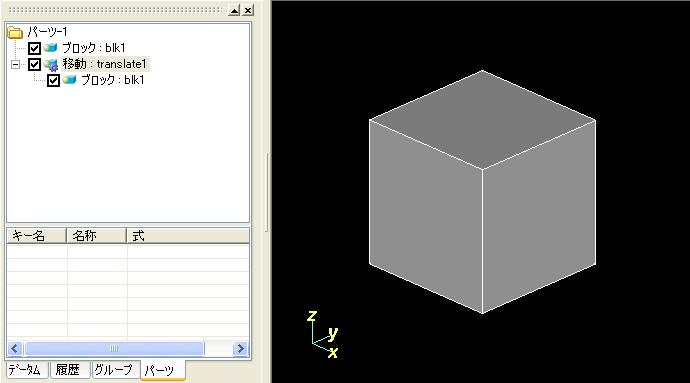
Task: Click the panel pin-up triangle button
Action: tap(234, 10)
